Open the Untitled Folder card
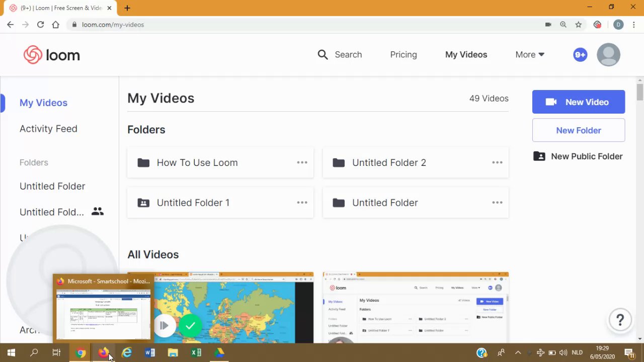The height and width of the screenshot is (362, 644). tap(416, 203)
